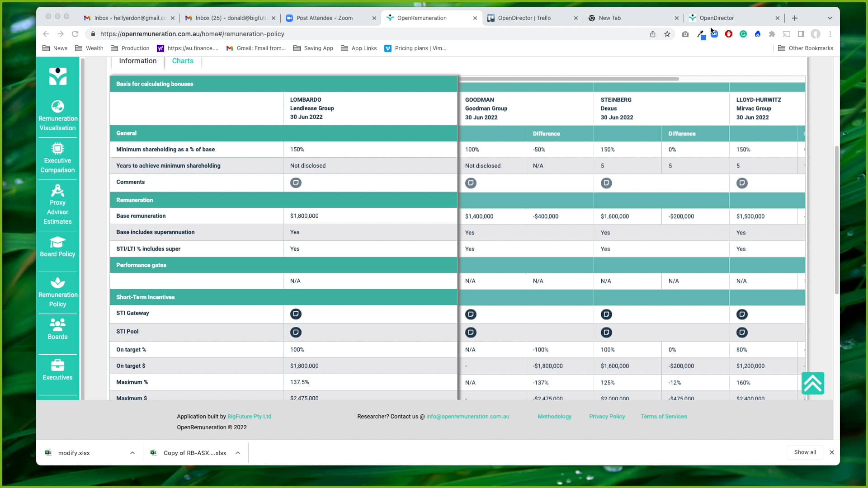Open Remuneration Visualisation in sidebar
The image size is (868, 488).
click(57, 116)
